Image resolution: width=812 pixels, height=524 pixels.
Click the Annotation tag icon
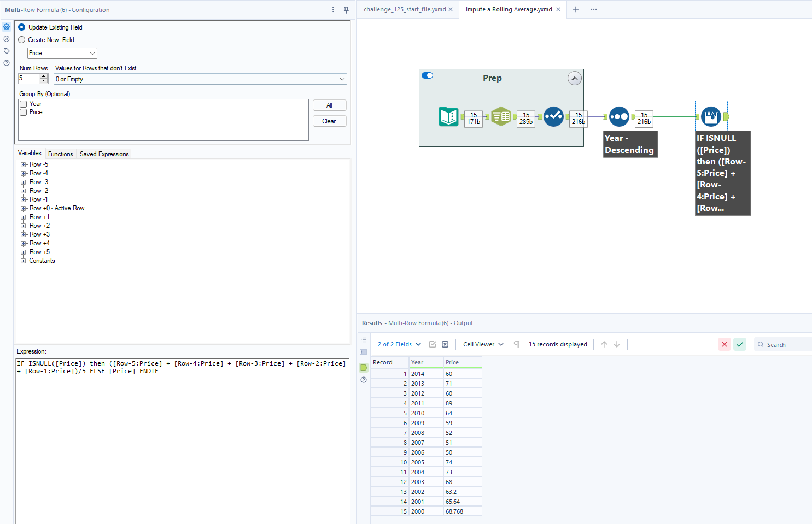tap(7, 50)
